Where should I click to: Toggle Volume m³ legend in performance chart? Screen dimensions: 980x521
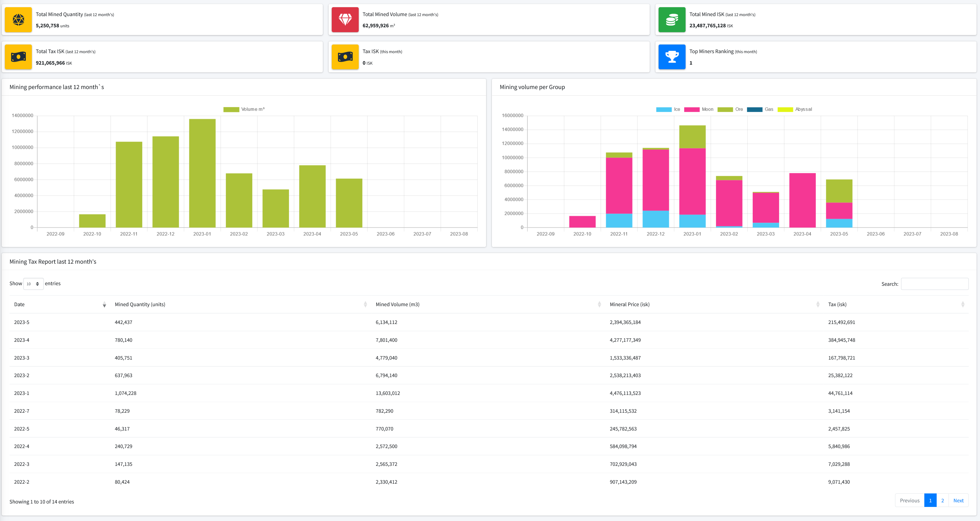click(x=244, y=109)
